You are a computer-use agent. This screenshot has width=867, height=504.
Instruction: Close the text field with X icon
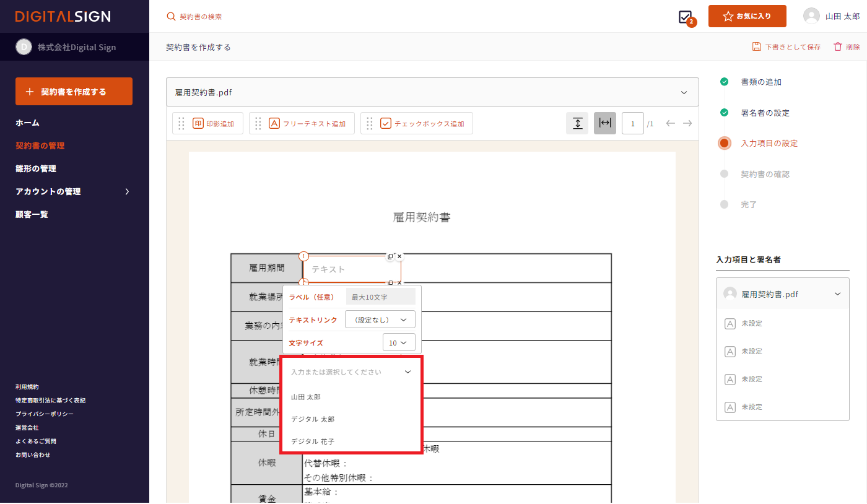[x=399, y=256]
